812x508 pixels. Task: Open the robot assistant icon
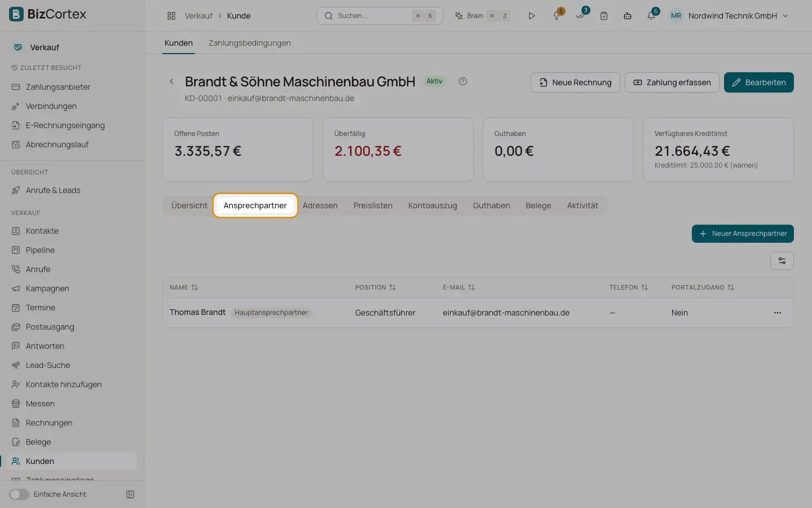[628, 16]
